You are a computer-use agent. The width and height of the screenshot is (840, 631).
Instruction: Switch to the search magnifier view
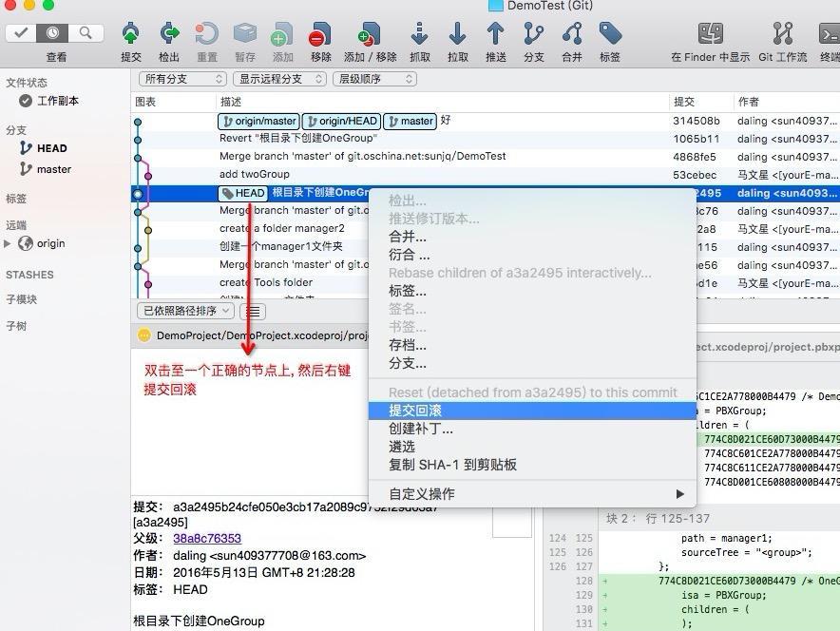tap(86, 33)
